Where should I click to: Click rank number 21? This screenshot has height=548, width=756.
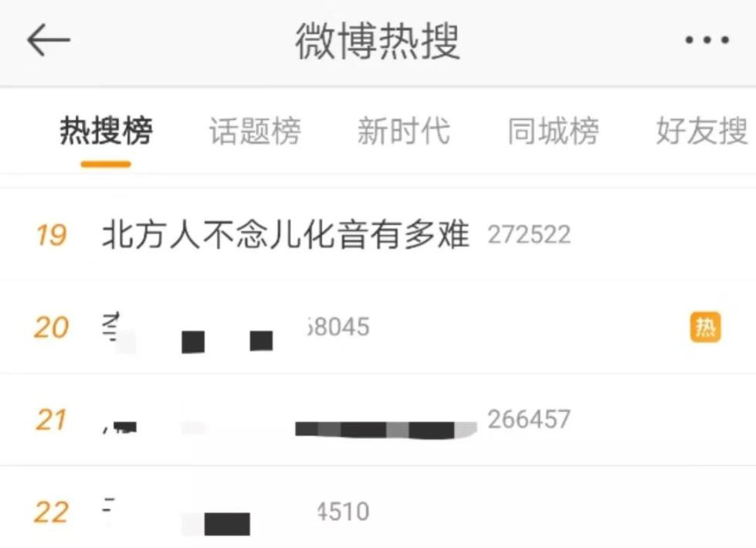[51, 420]
